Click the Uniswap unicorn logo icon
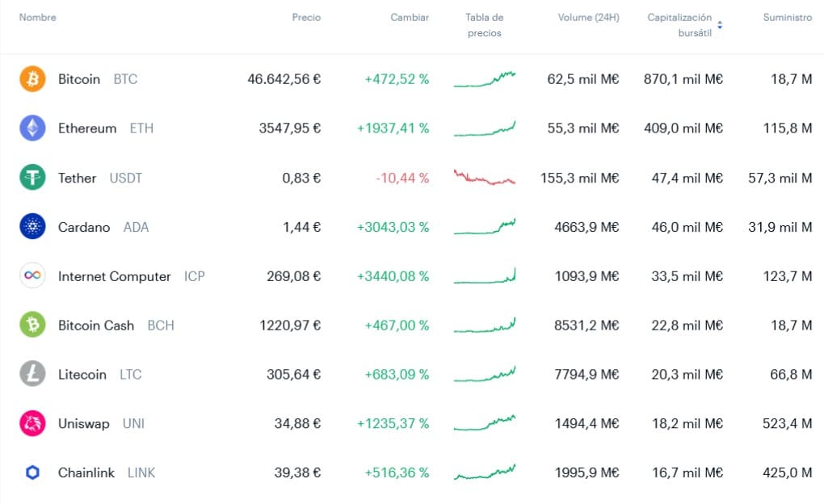This screenshot has height=504, width=824. click(x=32, y=423)
